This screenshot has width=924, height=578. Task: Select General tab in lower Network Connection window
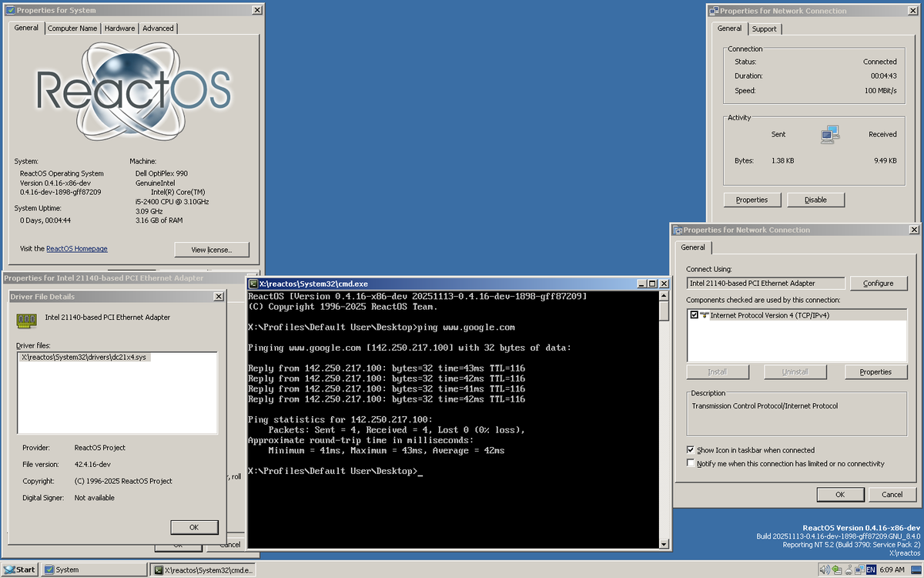693,247
